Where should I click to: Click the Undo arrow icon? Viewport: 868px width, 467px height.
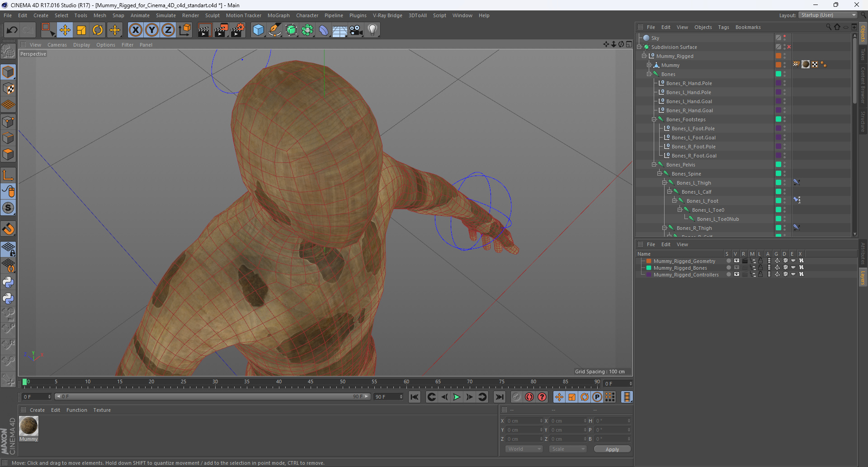click(x=12, y=30)
